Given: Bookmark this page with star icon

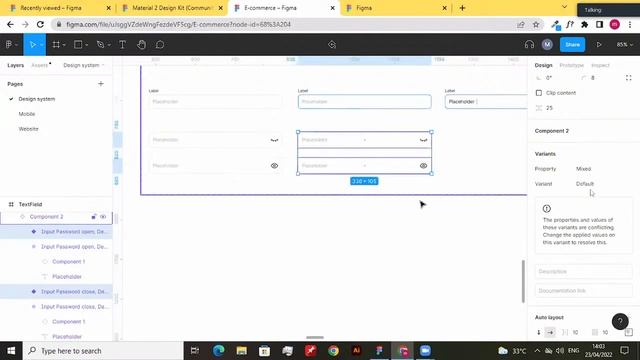Looking at the screenshot, I should pyautogui.click(x=536, y=24).
